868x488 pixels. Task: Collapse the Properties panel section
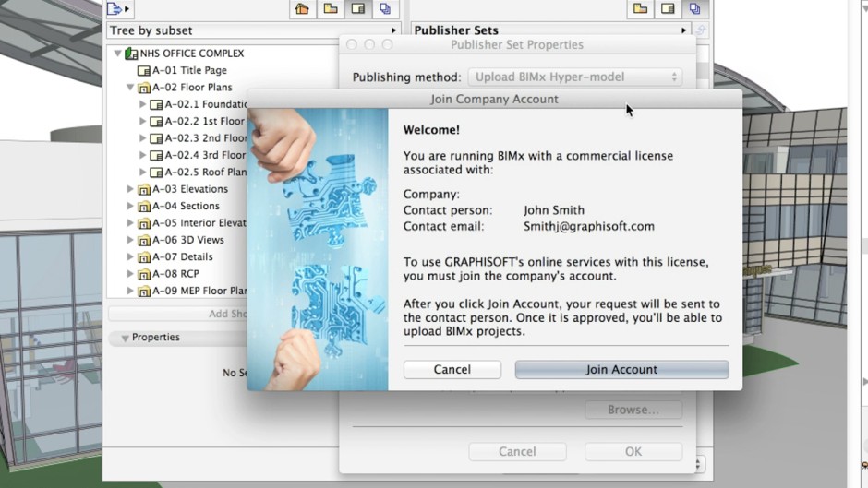click(x=125, y=338)
